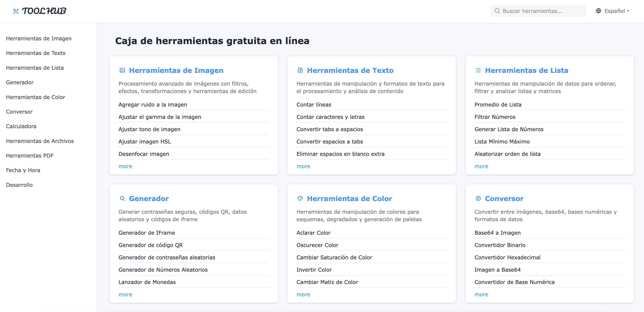Click the ToolHub wrench logo icon

tap(16, 11)
